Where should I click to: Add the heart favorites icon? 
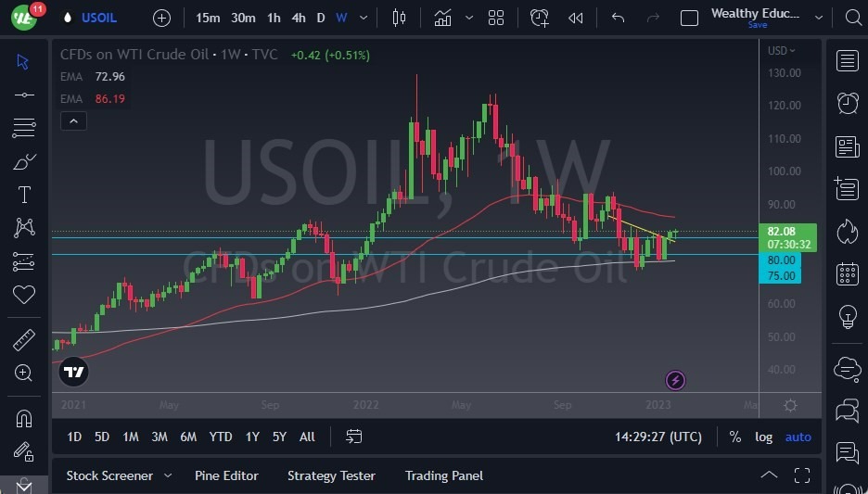(x=24, y=295)
